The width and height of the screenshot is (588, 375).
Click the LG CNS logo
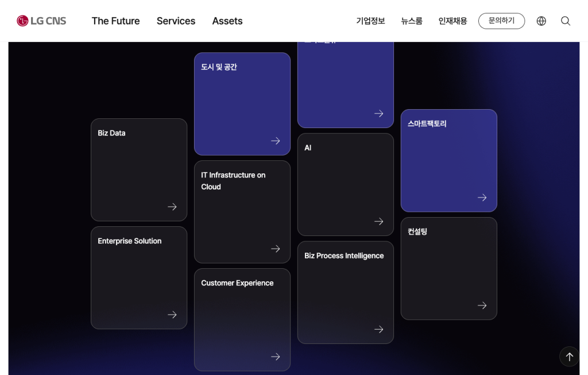tap(41, 21)
